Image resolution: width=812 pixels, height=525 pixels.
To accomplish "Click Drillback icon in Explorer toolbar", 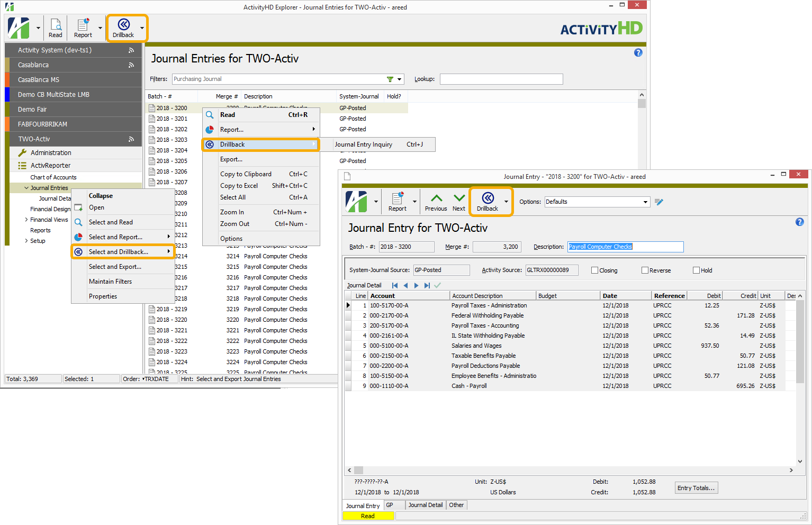I will point(123,24).
